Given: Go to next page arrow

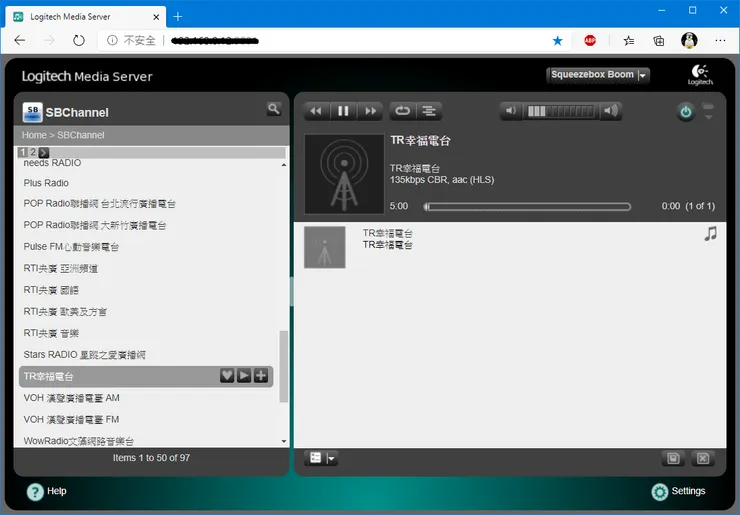Looking at the screenshot, I should pyautogui.click(x=44, y=152).
